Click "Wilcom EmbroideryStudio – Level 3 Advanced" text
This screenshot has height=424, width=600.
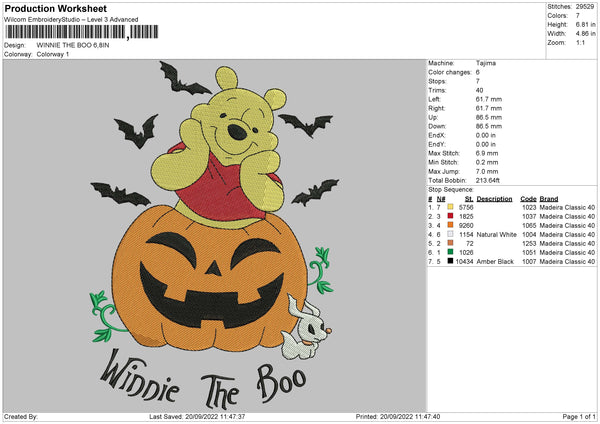[x=71, y=20]
